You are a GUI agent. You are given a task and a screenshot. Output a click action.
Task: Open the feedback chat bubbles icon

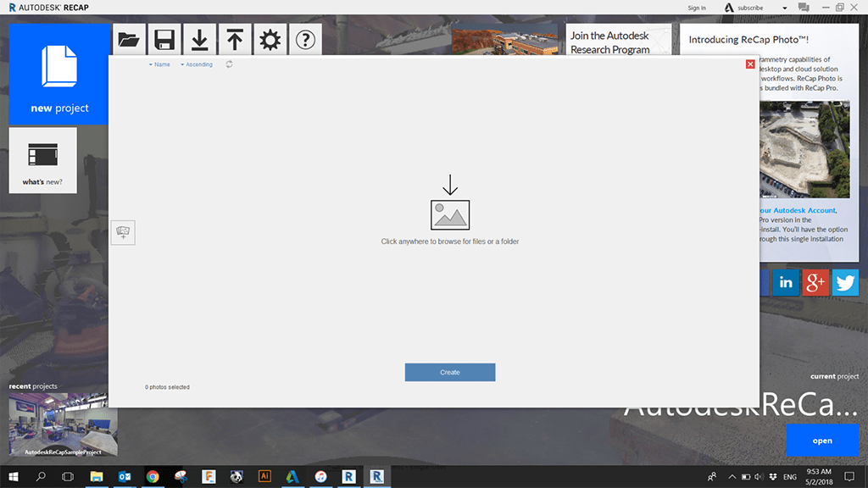(804, 7)
